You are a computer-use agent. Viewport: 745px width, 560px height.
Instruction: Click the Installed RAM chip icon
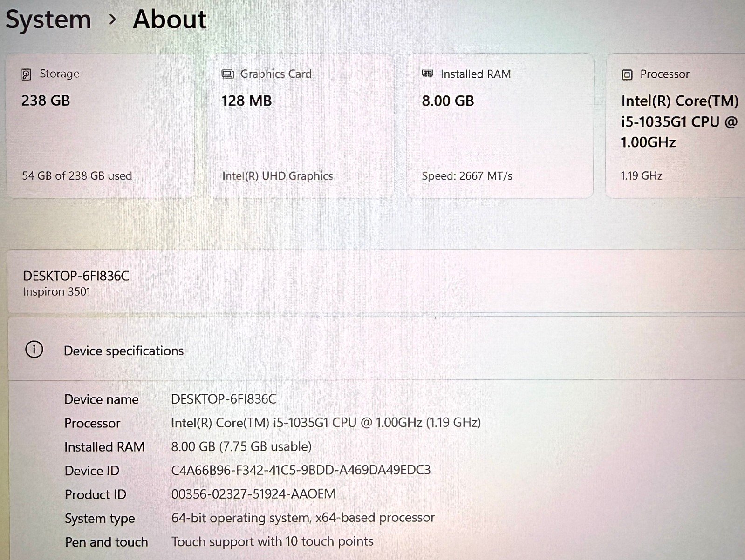(x=427, y=74)
